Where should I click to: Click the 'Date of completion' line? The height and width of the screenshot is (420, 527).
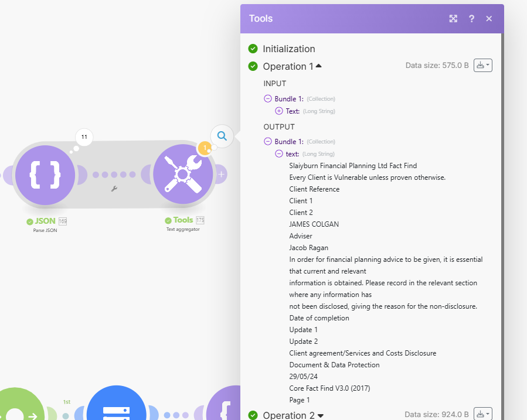[319, 318]
